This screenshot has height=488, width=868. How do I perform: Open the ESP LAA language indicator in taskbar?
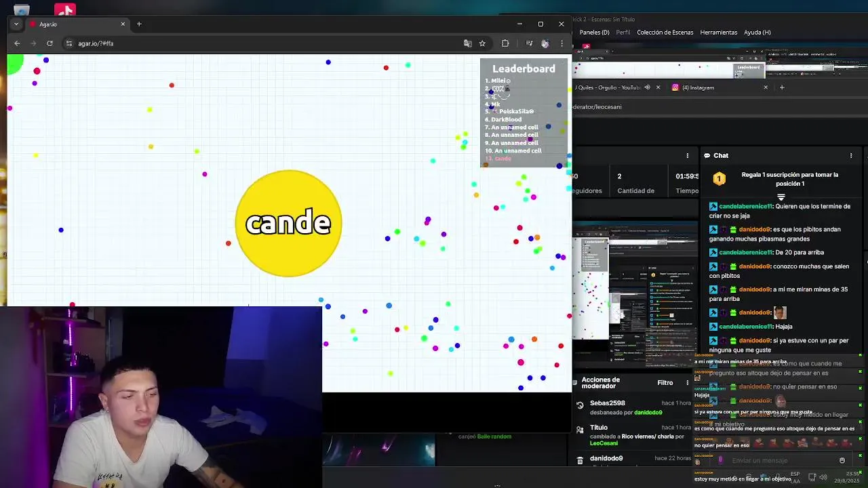point(795,476)
